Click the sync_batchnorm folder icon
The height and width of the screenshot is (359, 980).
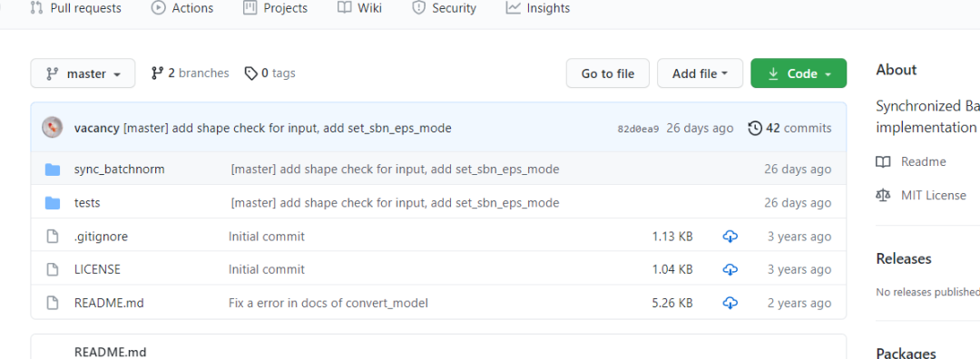53,170
